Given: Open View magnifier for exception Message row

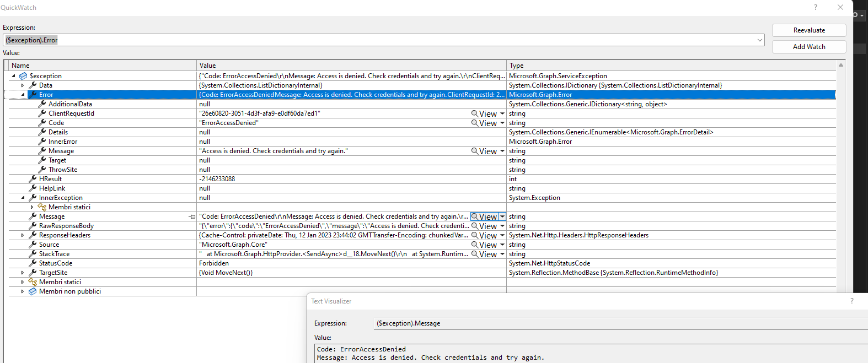Looking at the screenshot, I should click(484, 216).
